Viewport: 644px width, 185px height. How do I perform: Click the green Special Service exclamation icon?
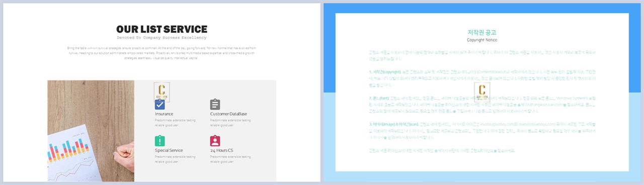pos(159,141)
